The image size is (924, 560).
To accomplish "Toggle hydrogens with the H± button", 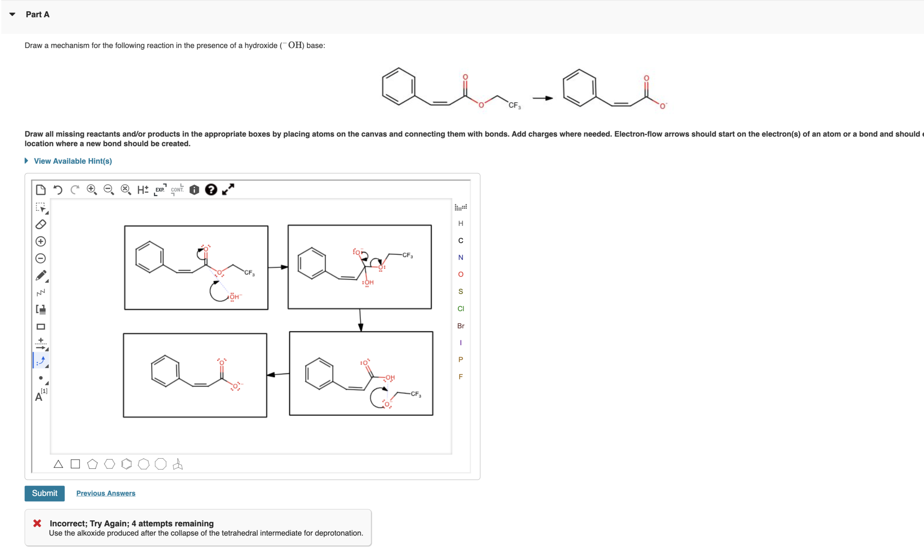I will (143, 190).
